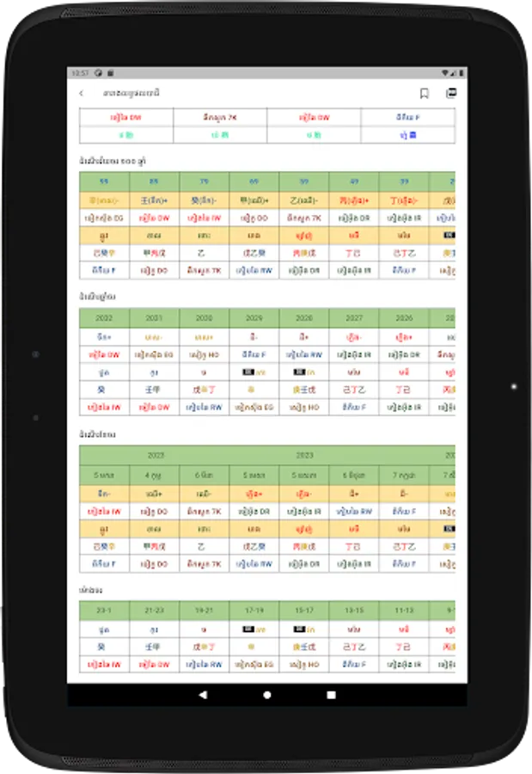Select the month cell starting with 4 in the monthly table
532x774 pixels.
[155, 475]
